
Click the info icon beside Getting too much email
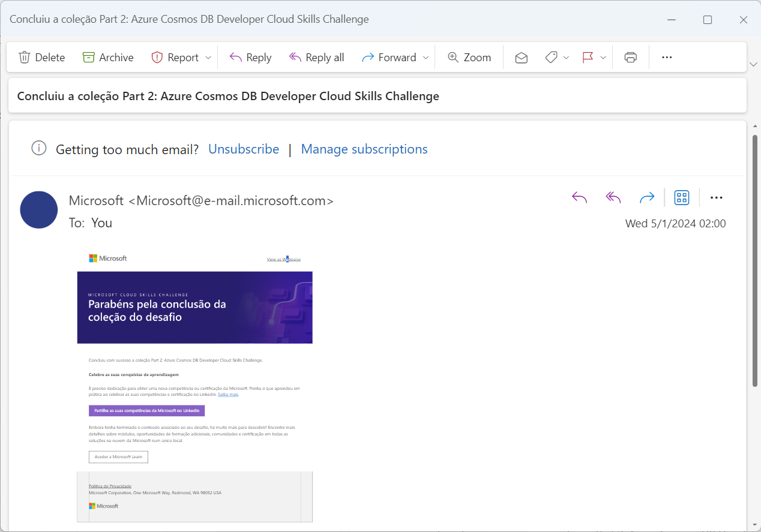(39, 148)
